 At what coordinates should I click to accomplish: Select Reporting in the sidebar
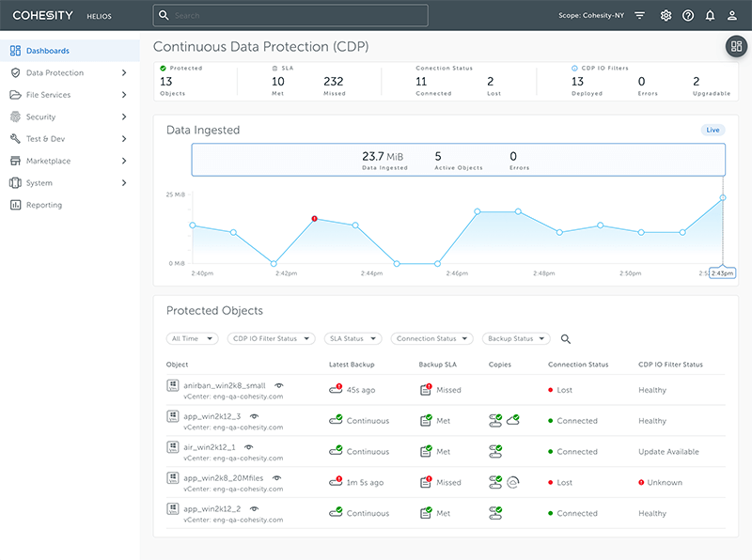(44, 205)
